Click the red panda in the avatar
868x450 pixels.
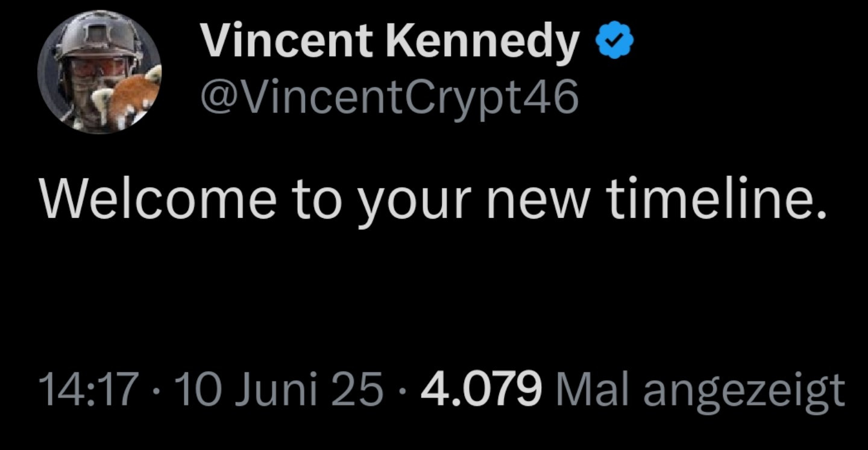(131, 95)
